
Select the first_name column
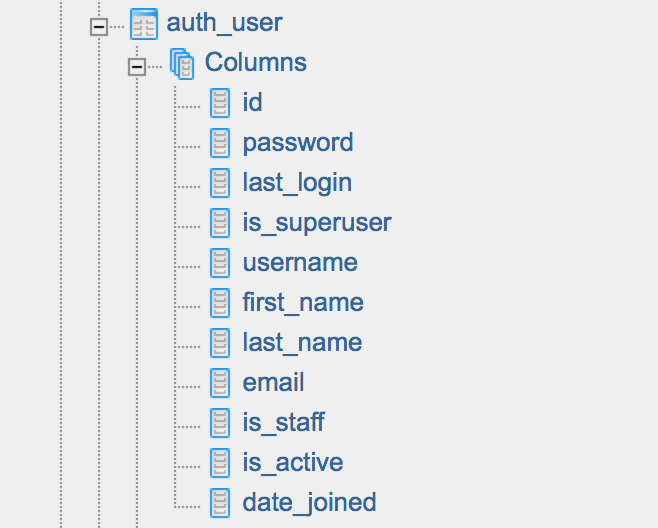pyautogui.click(x=303, y=303)
